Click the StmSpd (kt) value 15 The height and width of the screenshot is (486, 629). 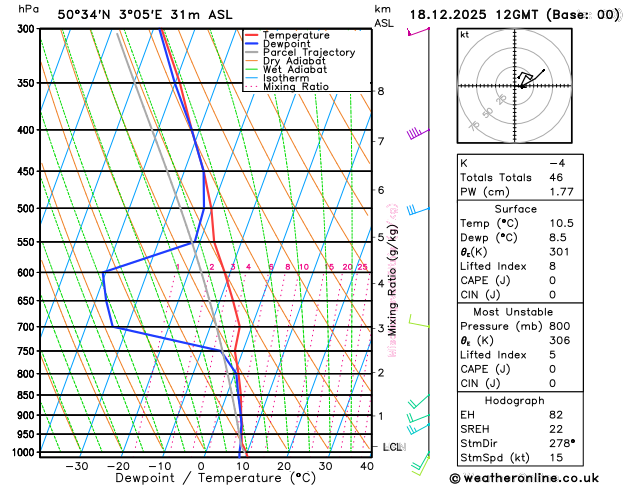point(556,458)
